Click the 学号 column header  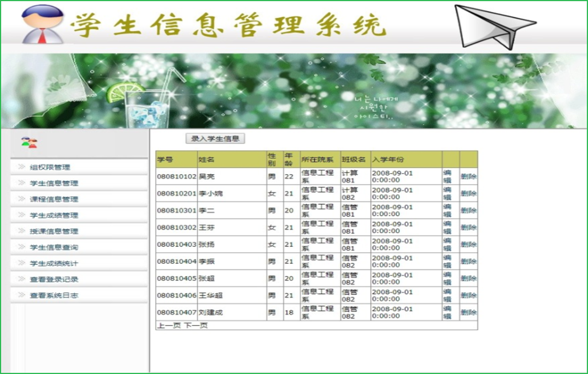point(165,159)
